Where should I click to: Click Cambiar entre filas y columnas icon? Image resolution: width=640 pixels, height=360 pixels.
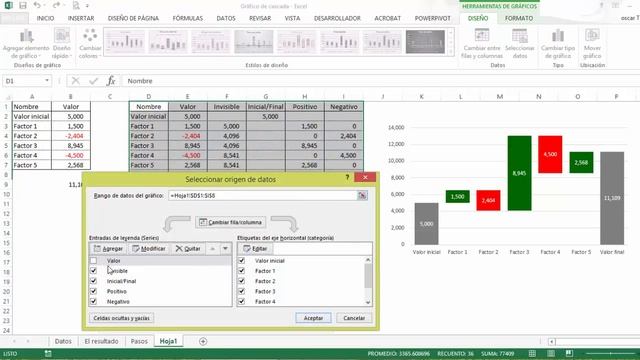coord(482,36)
